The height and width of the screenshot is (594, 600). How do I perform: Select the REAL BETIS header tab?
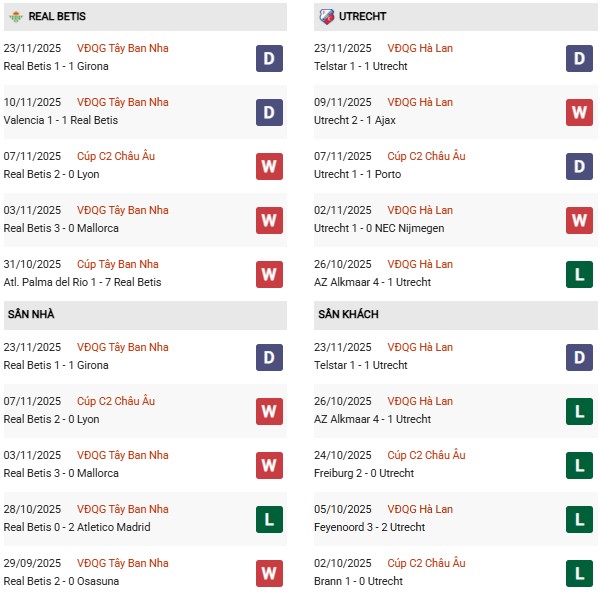point(55,17)
